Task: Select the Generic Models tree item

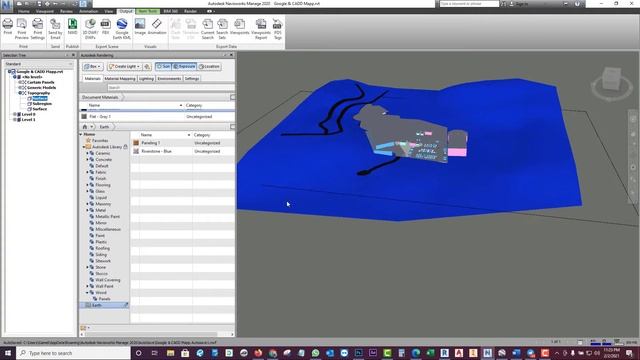Action: (41, 88)
